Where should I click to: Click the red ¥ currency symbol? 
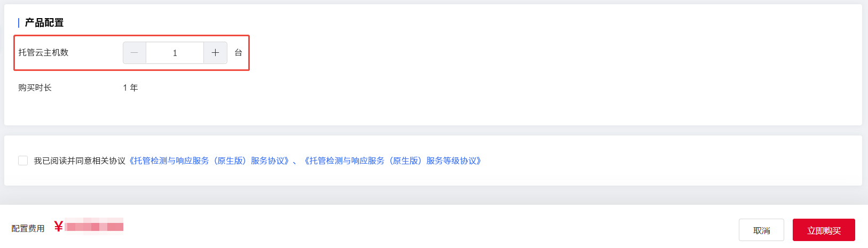pyautogui.click(x=58, y=227)
